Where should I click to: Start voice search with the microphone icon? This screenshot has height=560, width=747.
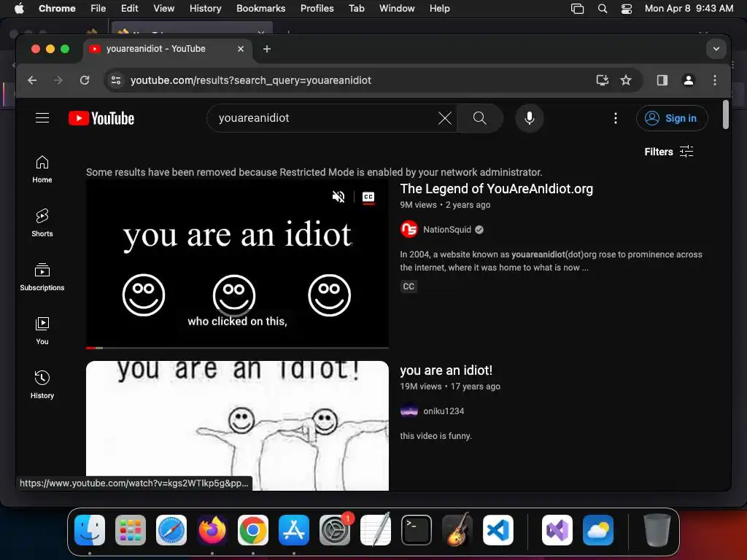(530, 118)
